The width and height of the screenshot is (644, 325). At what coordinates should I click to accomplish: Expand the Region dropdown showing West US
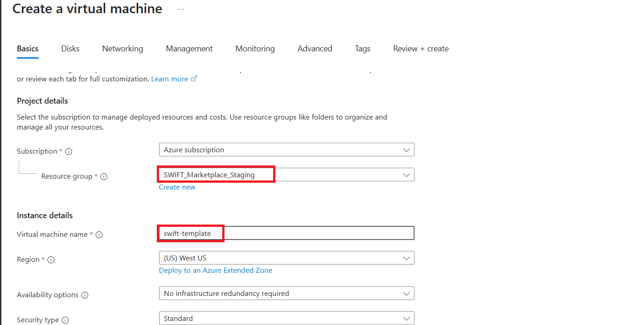click(x=286, y=258)
